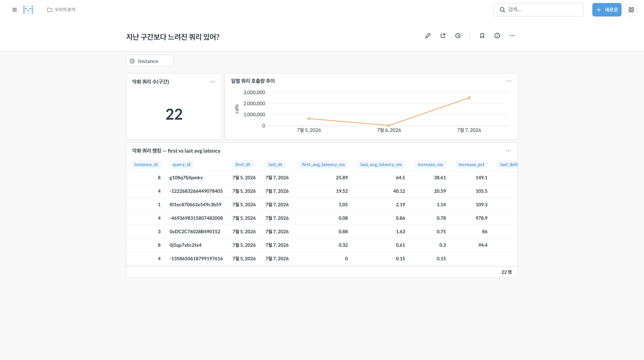Show dashboard info panel
This screenshot has width=644, height=360.
pos(497,36)
